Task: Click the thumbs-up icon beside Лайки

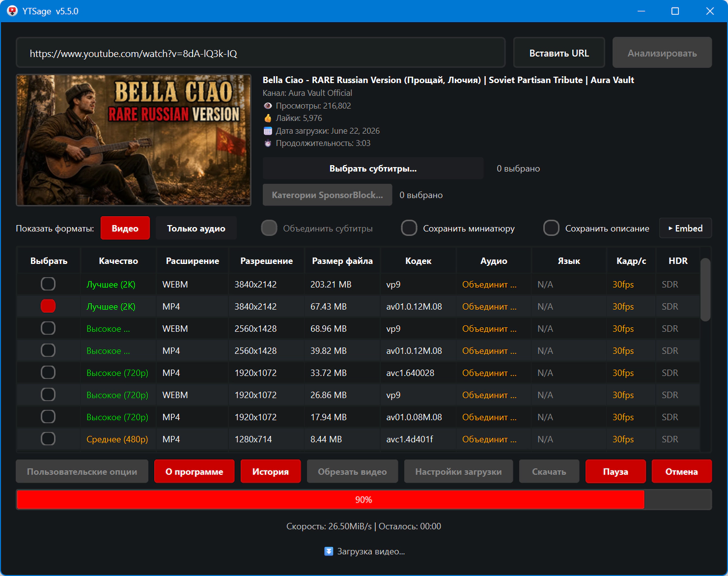Action: pos(268,118)
